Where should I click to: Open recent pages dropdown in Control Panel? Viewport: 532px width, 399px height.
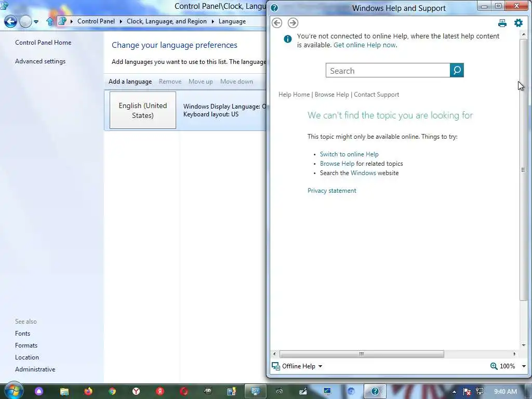36,22
